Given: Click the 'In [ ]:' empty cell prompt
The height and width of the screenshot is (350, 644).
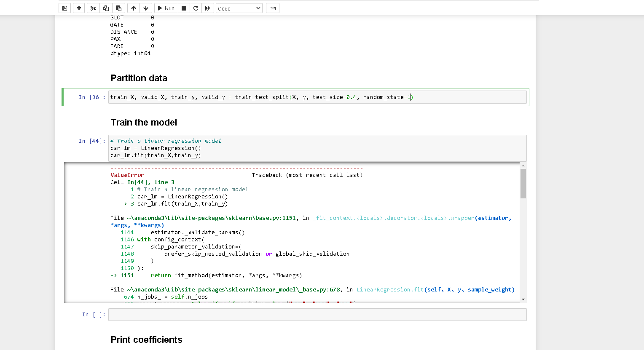Looking at the screenshot, I should 94,315.
